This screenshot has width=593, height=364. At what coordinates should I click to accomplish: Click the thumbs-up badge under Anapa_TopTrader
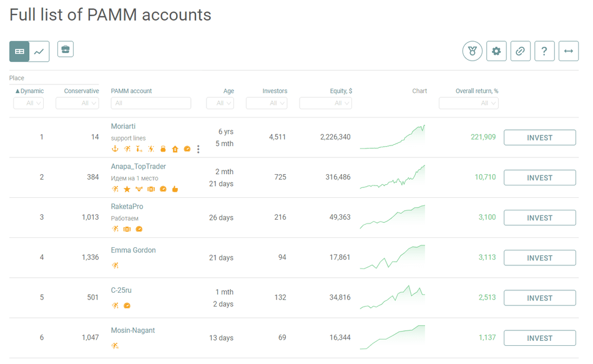[175, 189]
